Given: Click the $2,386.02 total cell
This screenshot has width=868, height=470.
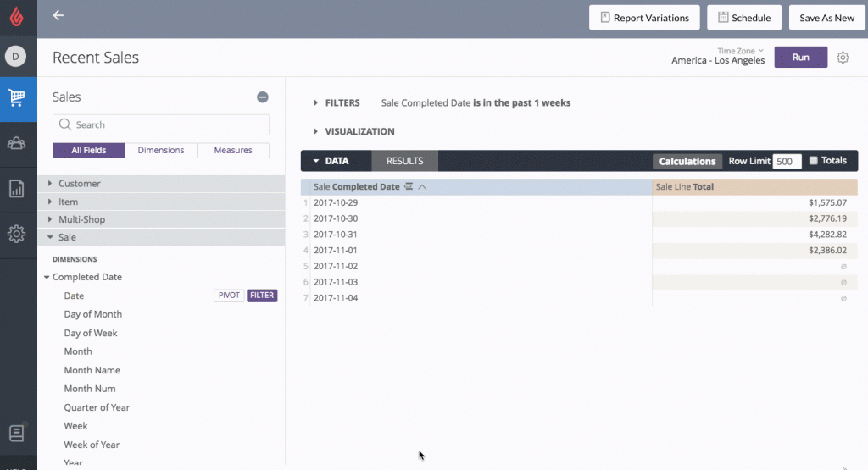Looking at the screenshot, I should tap(827, 250).
